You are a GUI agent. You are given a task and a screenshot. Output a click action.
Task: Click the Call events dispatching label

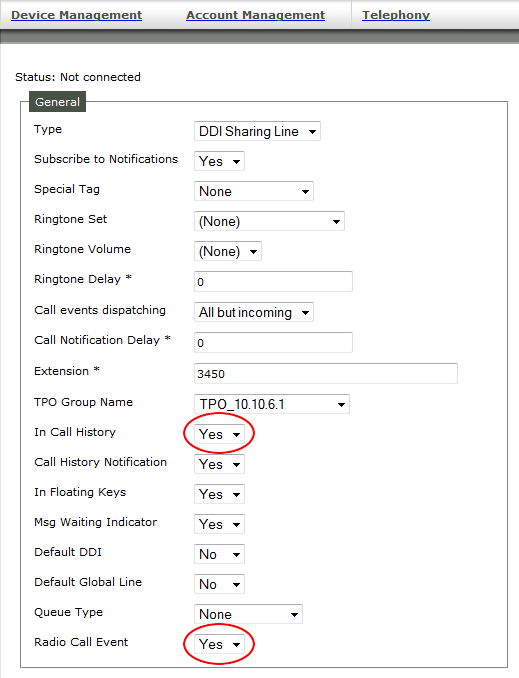(100, 310)
